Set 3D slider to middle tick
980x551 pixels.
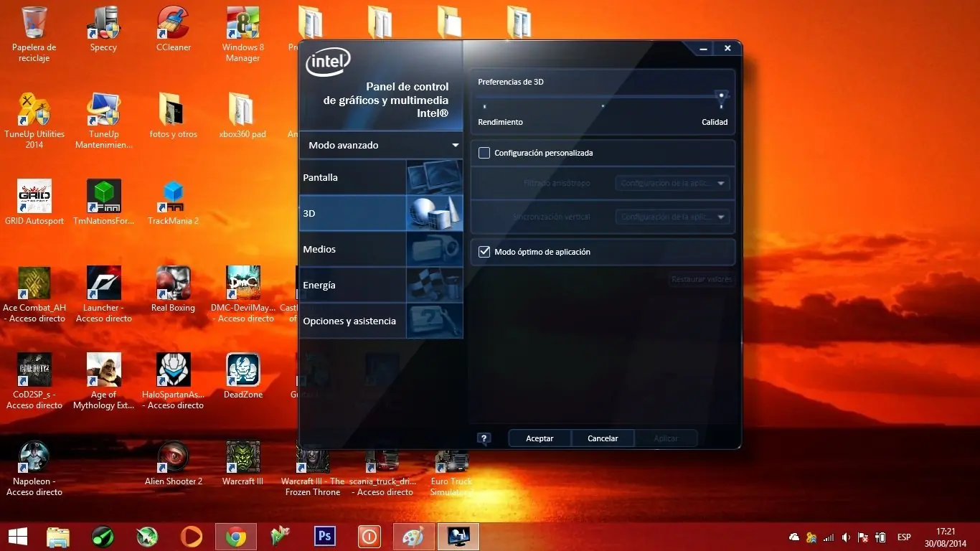(603, 106)
